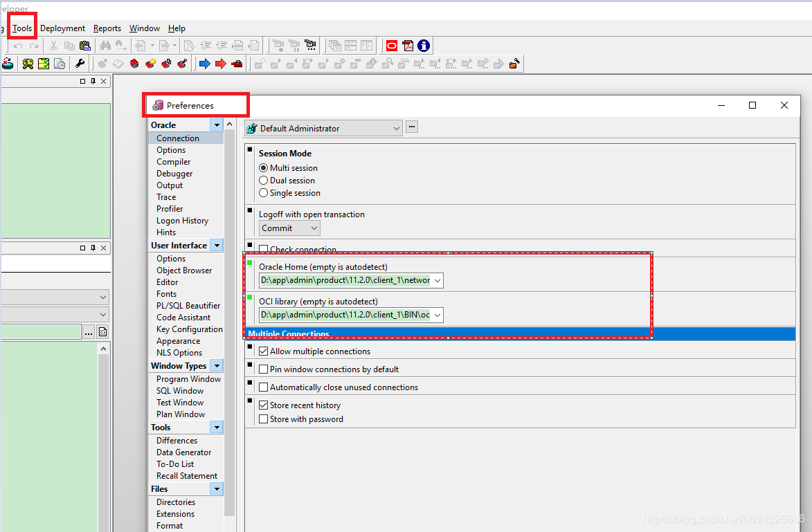Collapse the Oracle preferences section
The width and height of the screenshot is (812, 532).
click(217, 125)
